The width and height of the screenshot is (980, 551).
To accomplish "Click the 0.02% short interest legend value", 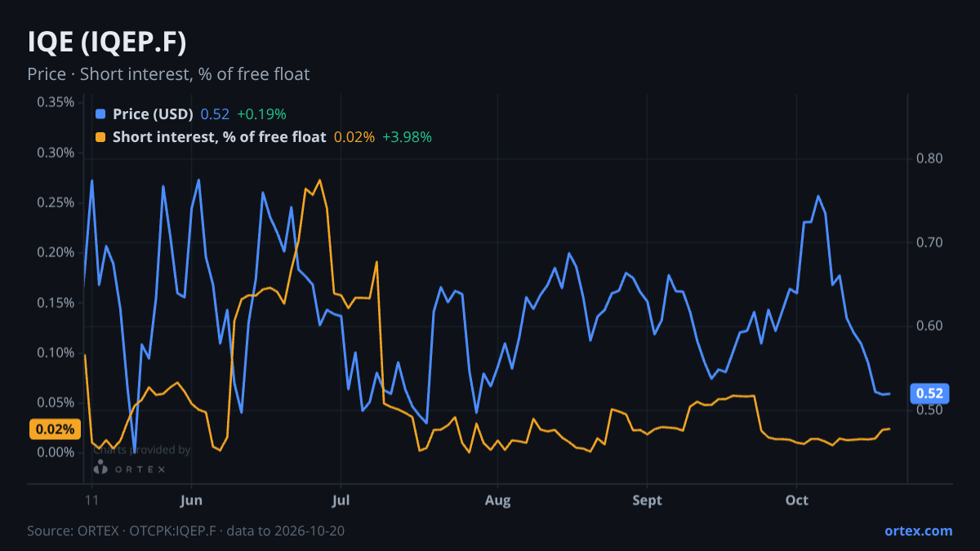I will pyautogui.click(x=354, y=137).
